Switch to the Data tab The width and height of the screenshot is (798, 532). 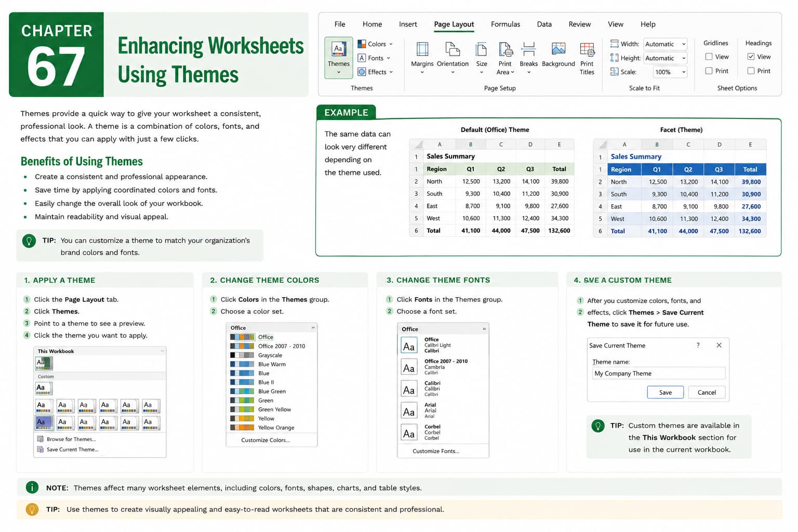[544, 24]
